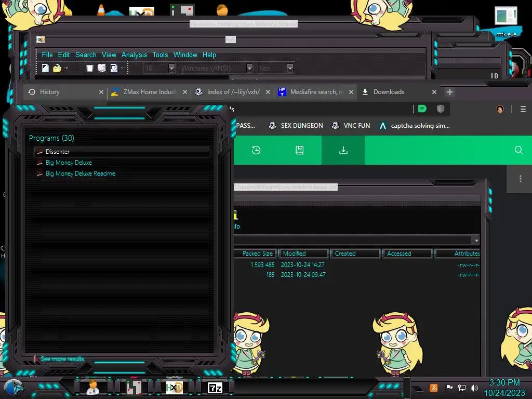Click the History clock icon on the green bar

click(256, 150)
